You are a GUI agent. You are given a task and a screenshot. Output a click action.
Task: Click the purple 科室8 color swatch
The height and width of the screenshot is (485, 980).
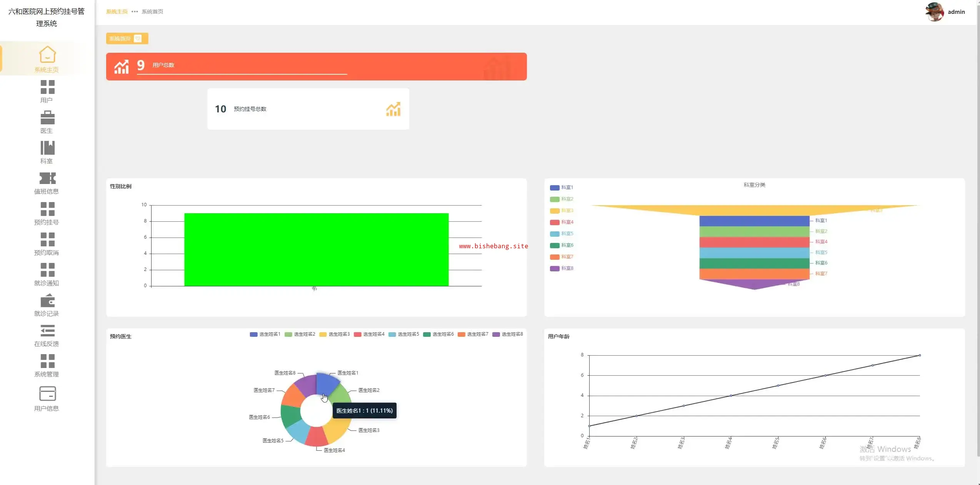[x=555, y=269]
